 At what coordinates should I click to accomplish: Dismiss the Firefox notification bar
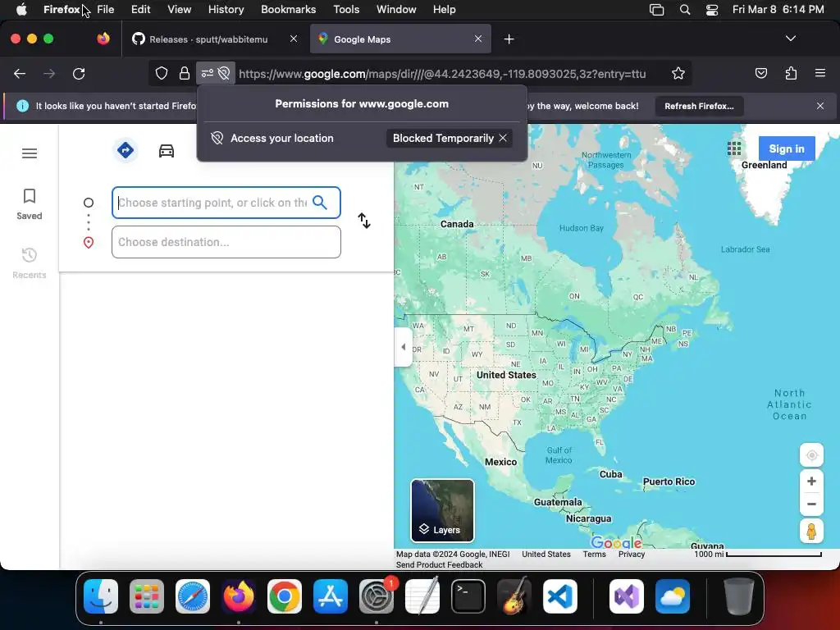[820, 106]
